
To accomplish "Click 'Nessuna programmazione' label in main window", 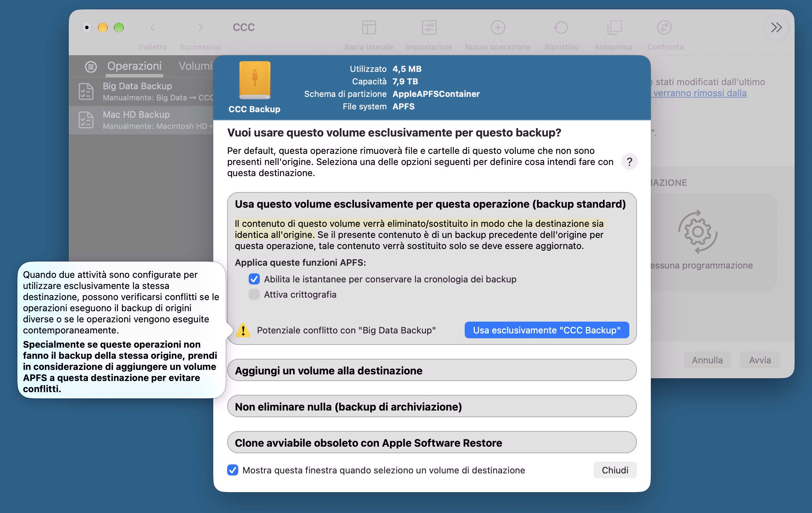I will tap(702, 265).
